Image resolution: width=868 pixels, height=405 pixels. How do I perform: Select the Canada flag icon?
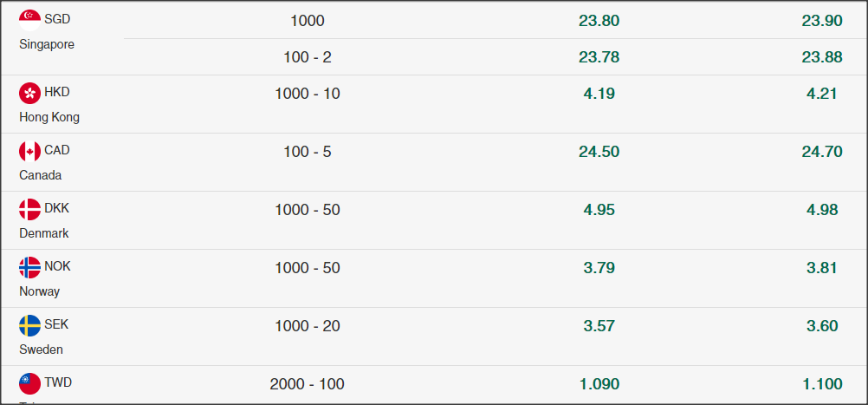[x=30, y=151]
